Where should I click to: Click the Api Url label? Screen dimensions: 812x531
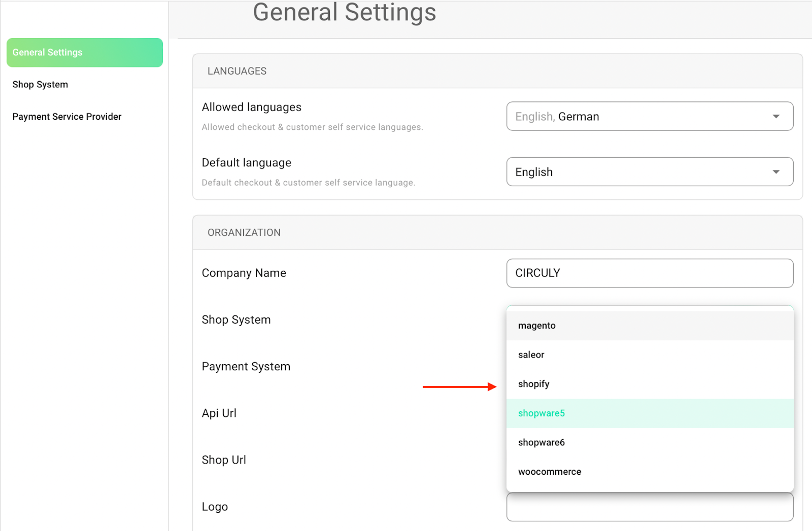click(219, 413)
